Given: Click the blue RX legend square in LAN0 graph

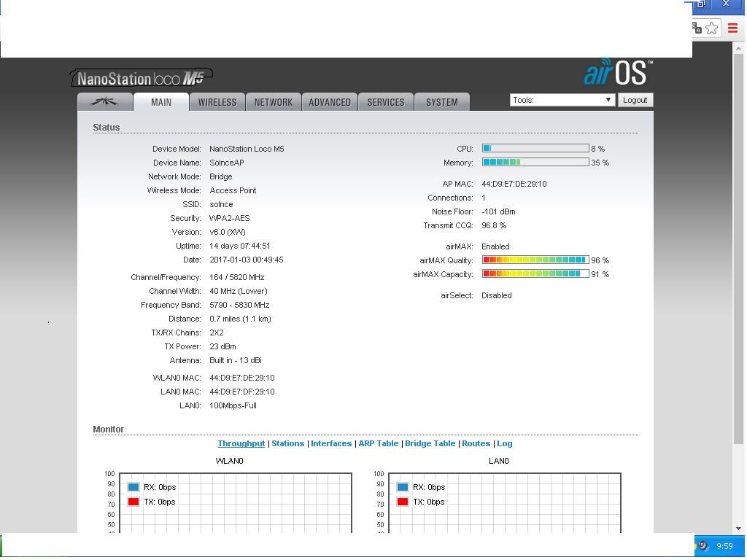Looking at the screenshot, I should click(x=403, y=487).
